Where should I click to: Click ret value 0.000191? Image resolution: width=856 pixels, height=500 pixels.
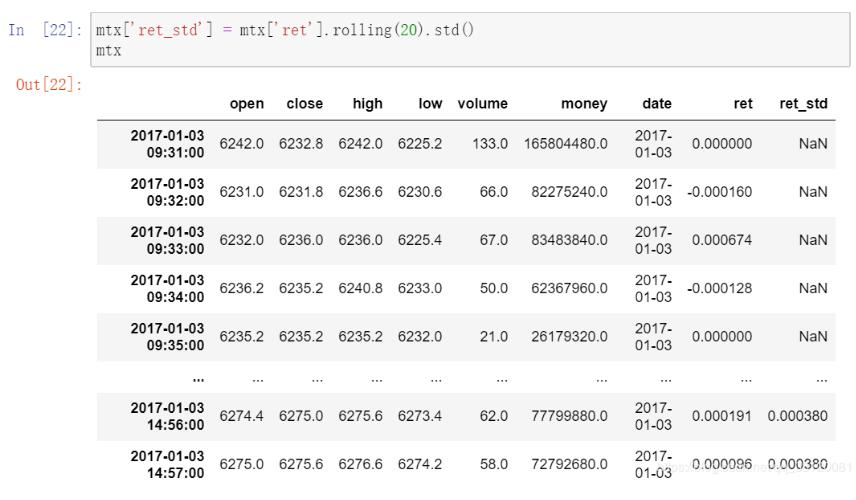pyautogui.click(x=722, y=416)
